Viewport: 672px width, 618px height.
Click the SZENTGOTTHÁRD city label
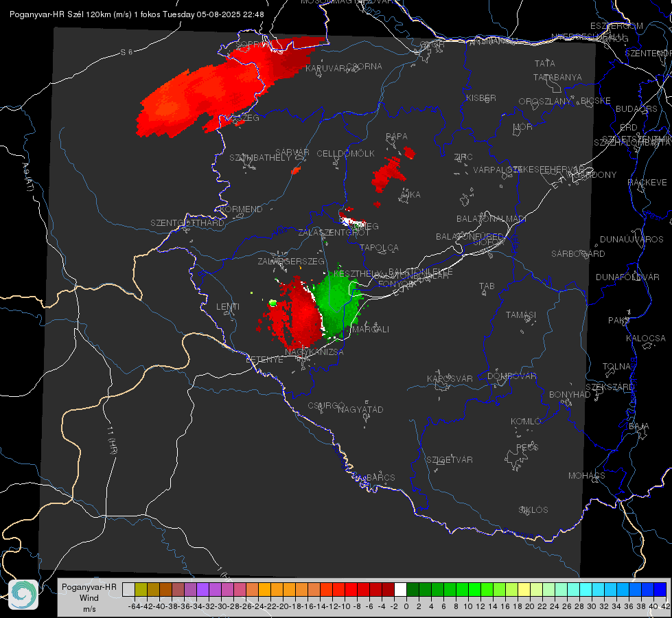tap(187, 222)
